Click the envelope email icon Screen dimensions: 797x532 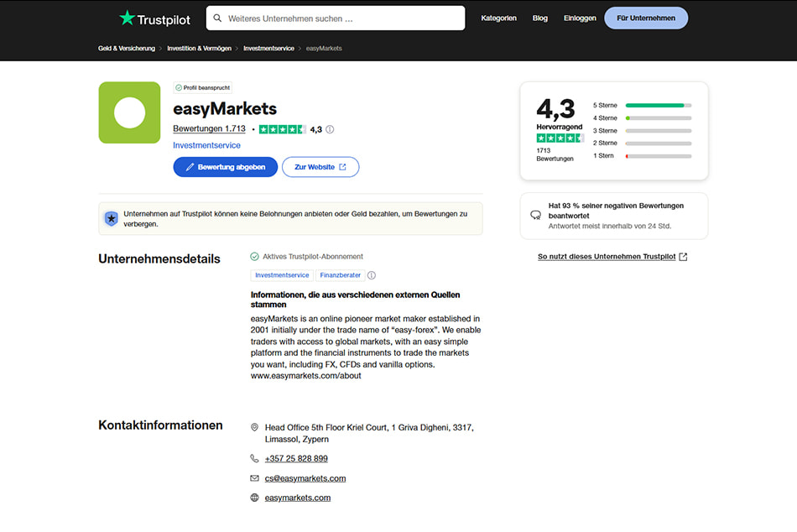(x=255, y=478)
